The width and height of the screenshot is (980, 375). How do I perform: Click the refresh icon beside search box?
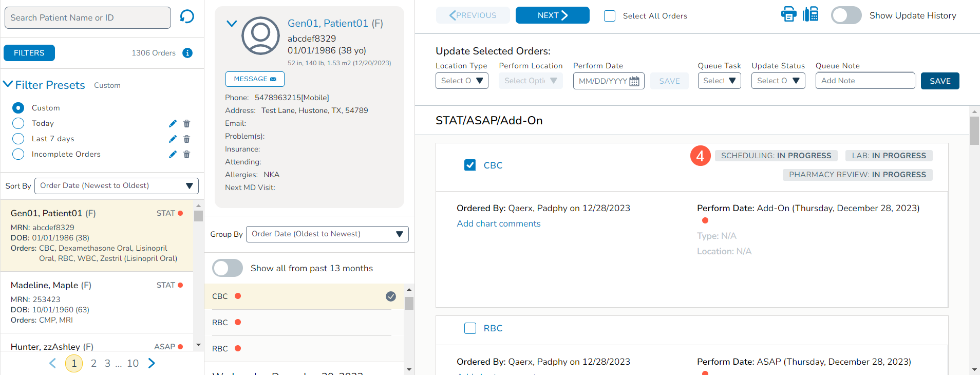click(x=187, y=17)
